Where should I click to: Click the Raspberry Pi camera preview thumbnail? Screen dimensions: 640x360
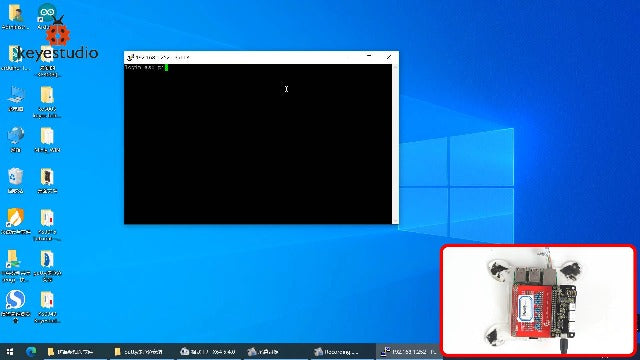click(538, 300)
